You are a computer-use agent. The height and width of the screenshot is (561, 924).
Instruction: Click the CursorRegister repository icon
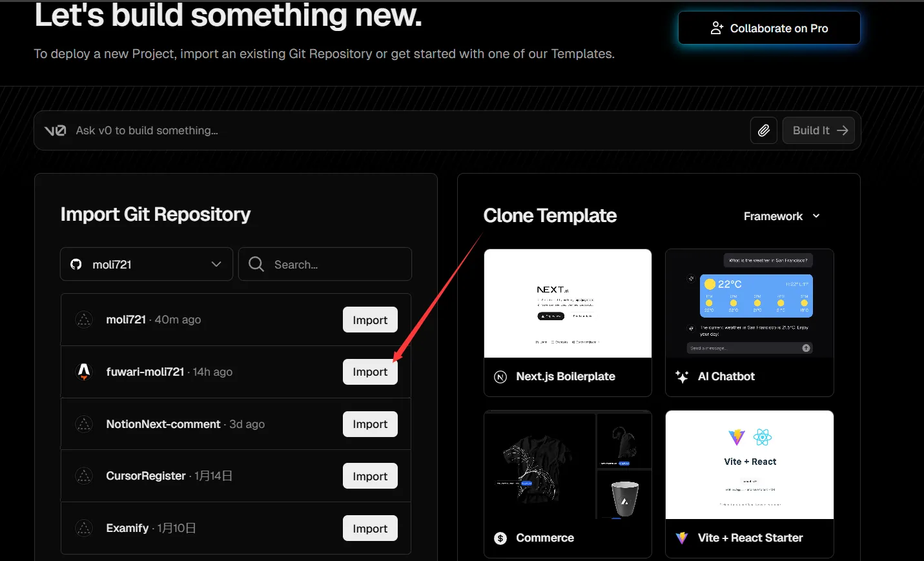click(x=84, y=476)
